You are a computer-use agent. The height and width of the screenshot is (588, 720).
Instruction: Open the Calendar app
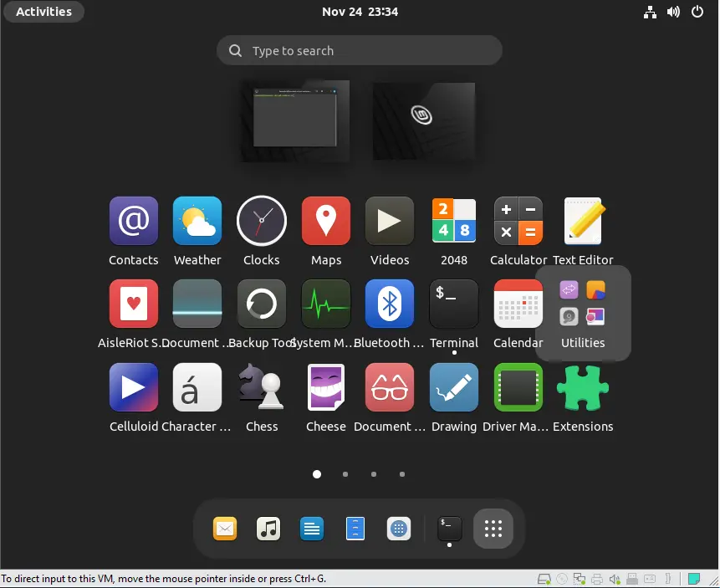click(x=518, y=304)
